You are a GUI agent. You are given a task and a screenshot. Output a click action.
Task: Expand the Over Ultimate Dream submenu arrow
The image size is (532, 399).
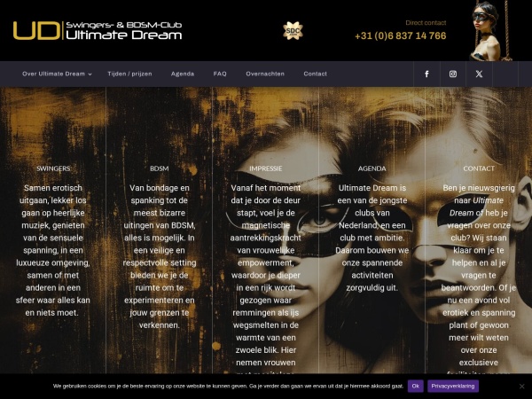click(x=90, y=74)
